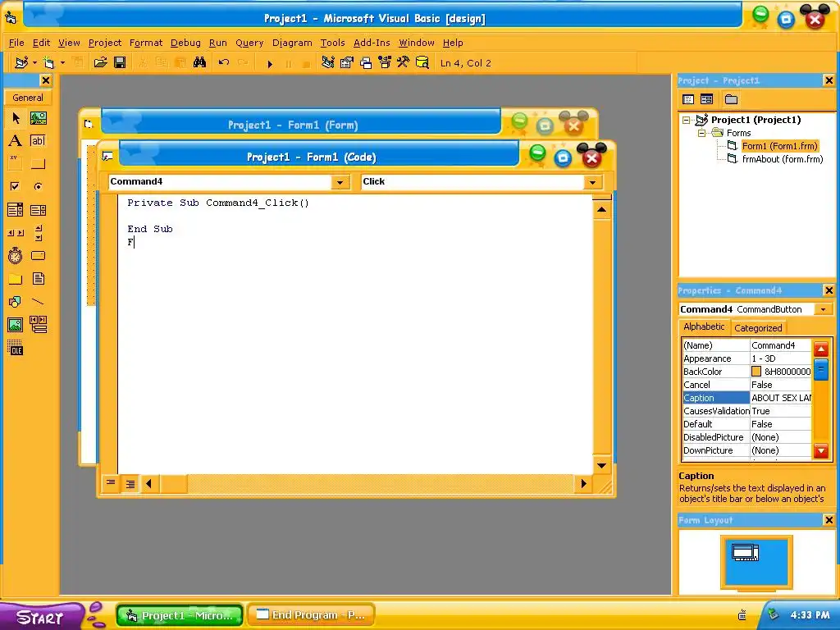Open the Command4 CommandButton properties dropdown

point(824,309)
